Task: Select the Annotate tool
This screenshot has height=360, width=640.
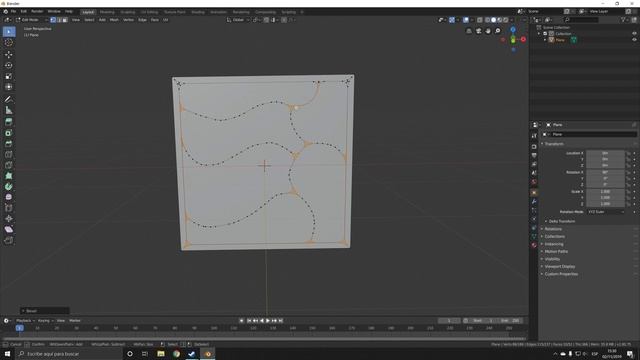Action: click(9, 99)
